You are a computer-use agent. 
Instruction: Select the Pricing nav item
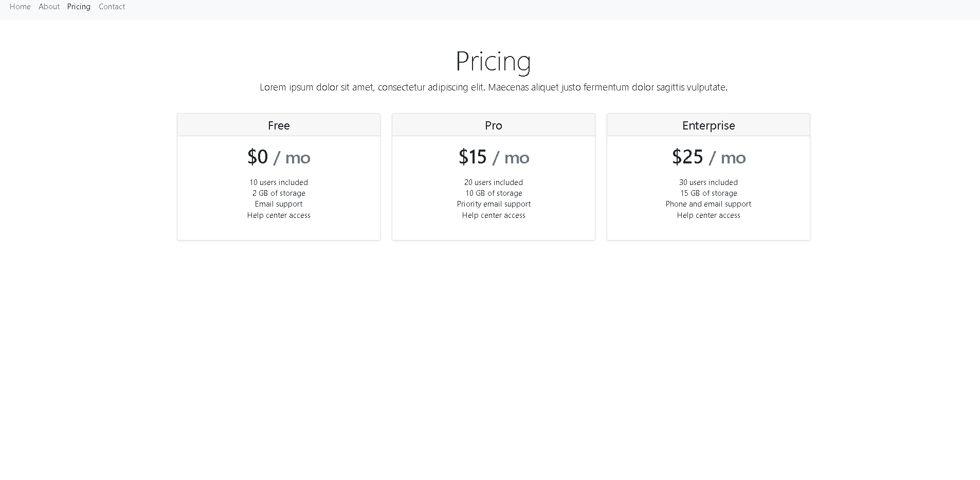coord(79,7)
